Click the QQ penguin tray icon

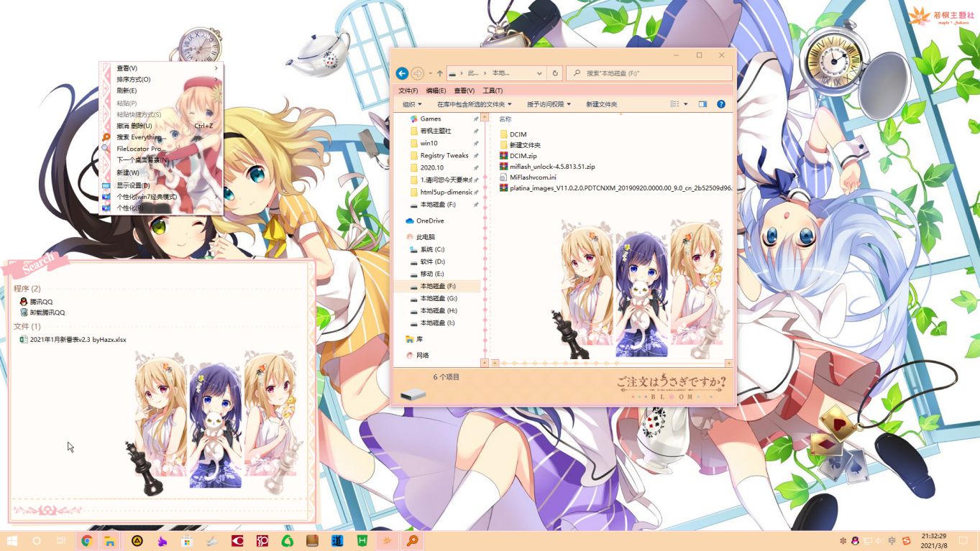[856, 540]
